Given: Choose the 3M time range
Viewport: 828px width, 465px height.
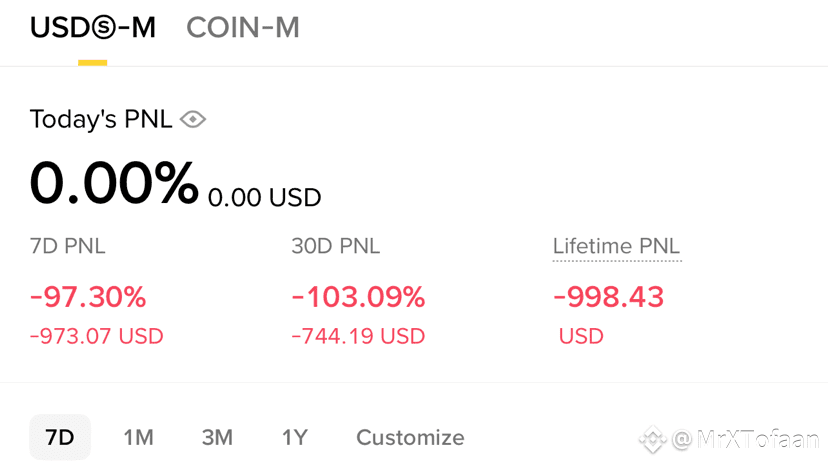Looking at the screenshot, I should pos(217,437).
